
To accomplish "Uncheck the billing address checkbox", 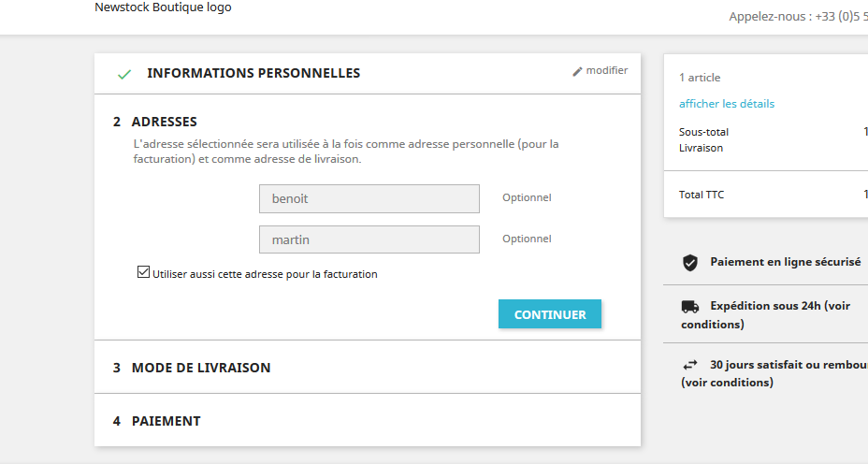I will (143, 273).
